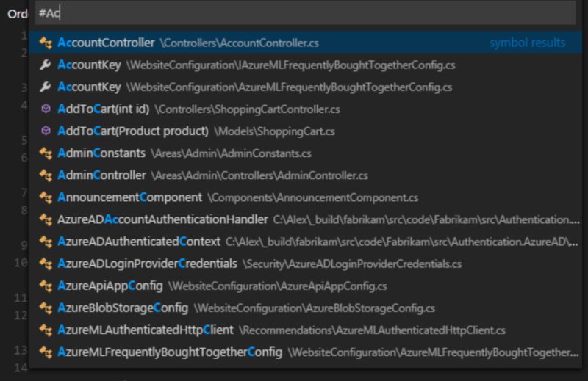Screen dimensions: 588x381
Task: Select AzureMLAuthenticatedHttpClient symbol
Action: point(305,330)
